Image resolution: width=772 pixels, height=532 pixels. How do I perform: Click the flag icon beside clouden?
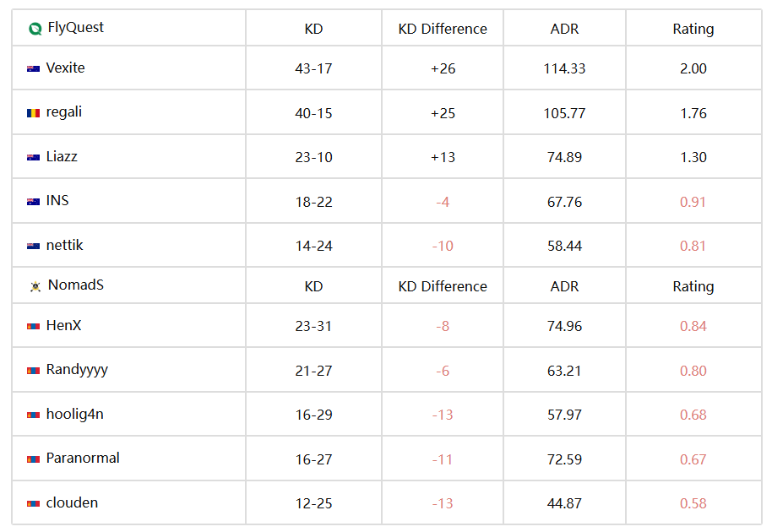click(x=33, y=503)
